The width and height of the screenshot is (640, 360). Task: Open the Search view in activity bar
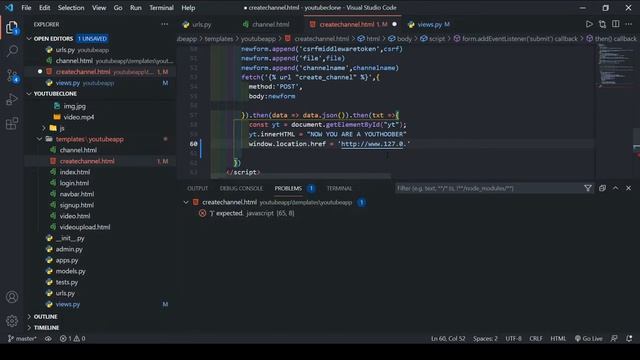[x=12, y=51]
